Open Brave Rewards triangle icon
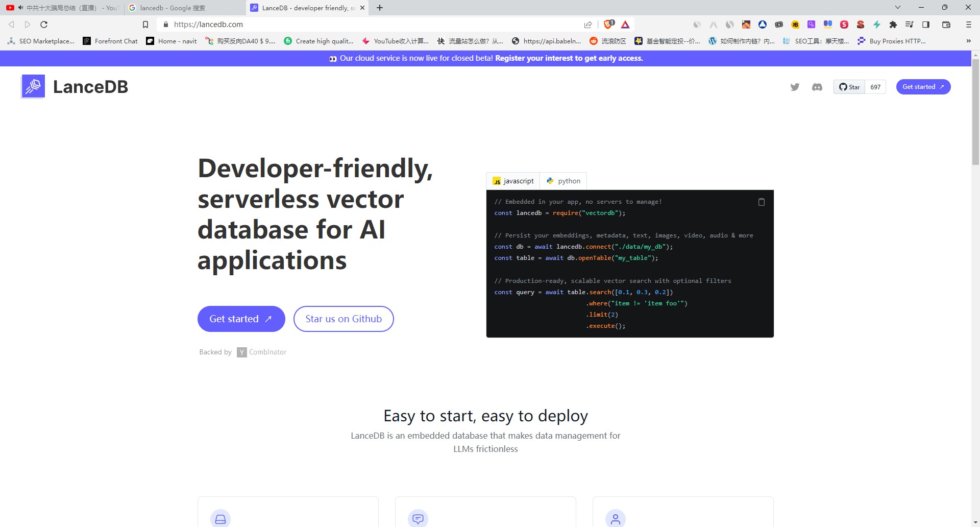Viewport: 980px width, 527px height. click(625, 25)
